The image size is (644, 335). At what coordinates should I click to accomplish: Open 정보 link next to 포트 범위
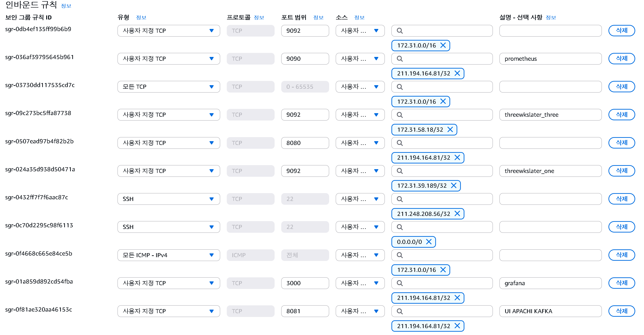[318, 17]
